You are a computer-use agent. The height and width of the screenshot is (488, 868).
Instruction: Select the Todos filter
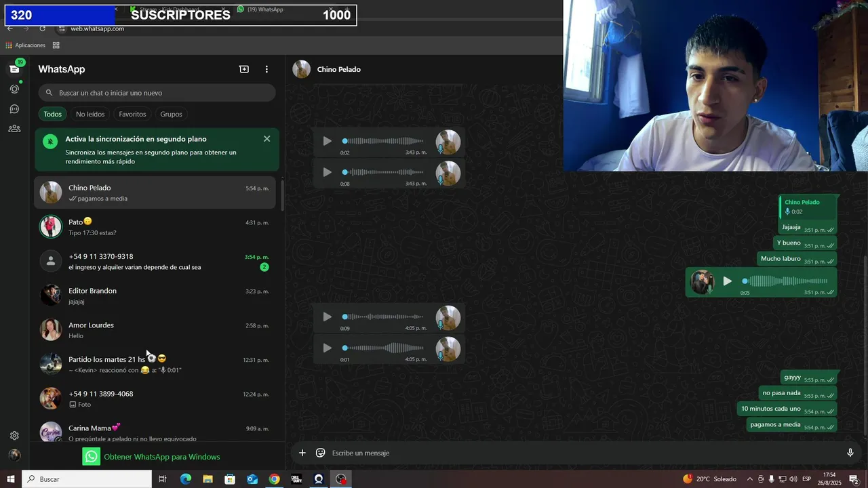pos(53,114)
